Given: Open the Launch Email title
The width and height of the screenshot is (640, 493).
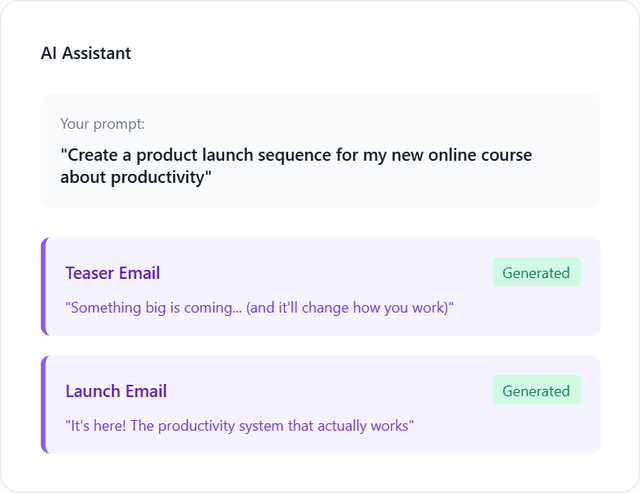Looking at the screenshot, I should click(116, 391).
